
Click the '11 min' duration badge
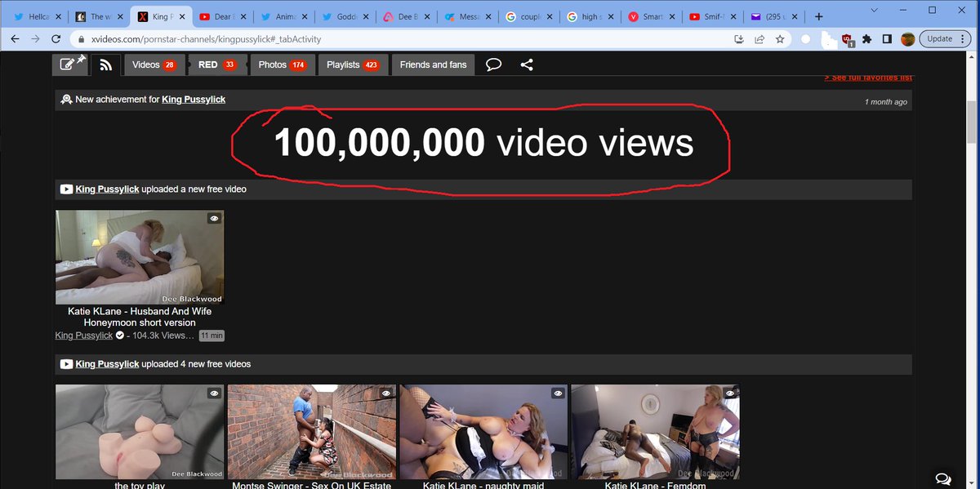[212, 336]
